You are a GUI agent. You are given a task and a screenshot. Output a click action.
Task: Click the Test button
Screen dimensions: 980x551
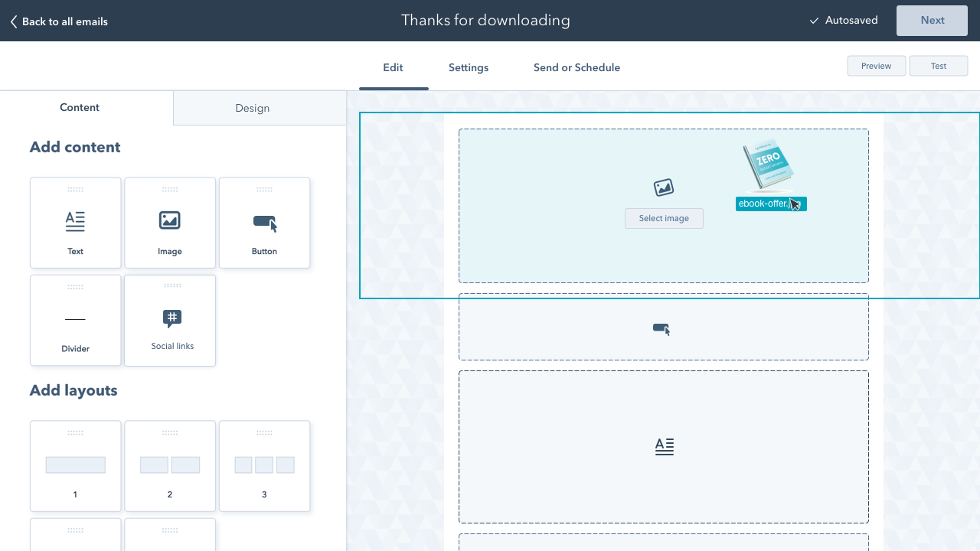click(938, 66)
